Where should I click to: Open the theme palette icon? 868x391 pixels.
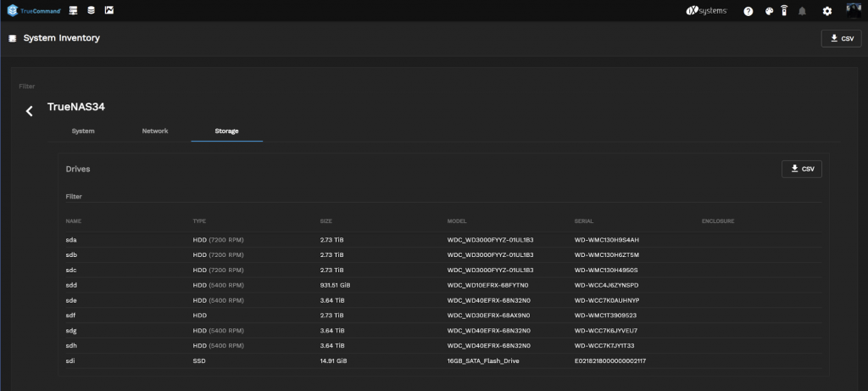[769, 11]
